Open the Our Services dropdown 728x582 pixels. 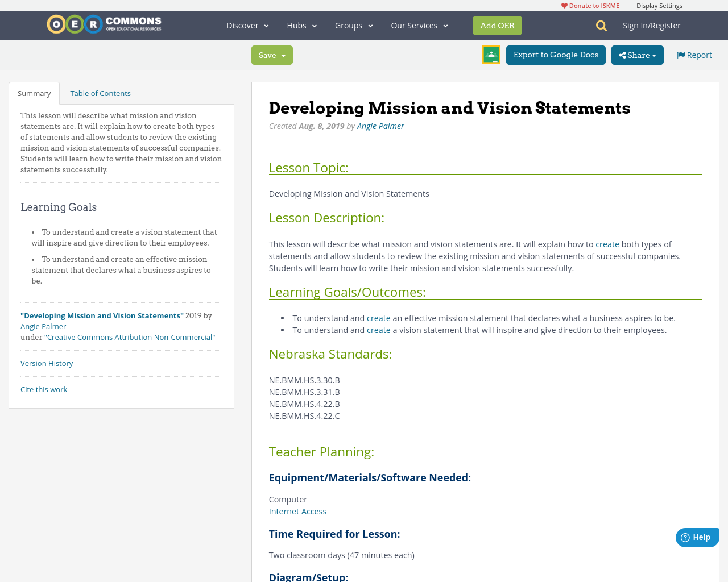pos(419,24)
